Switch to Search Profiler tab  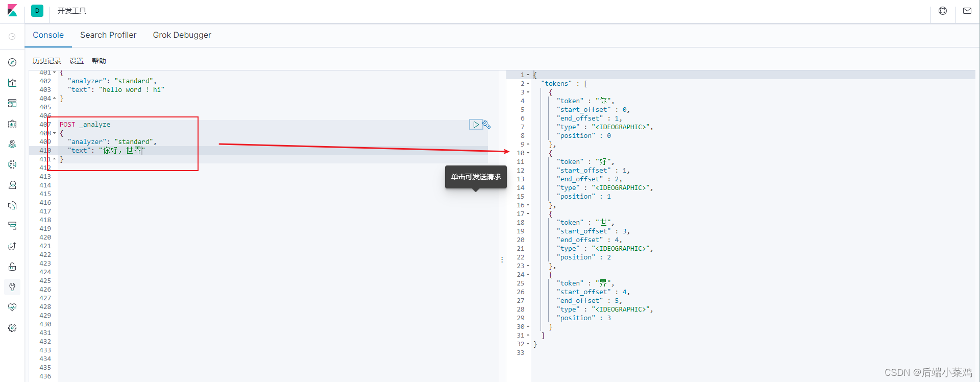point(108,35)
